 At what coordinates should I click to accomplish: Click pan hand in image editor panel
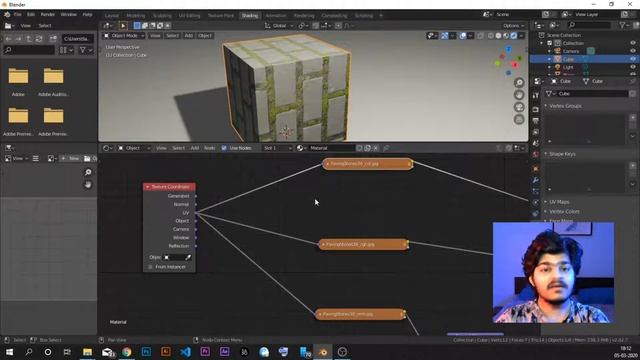[88, 185]
